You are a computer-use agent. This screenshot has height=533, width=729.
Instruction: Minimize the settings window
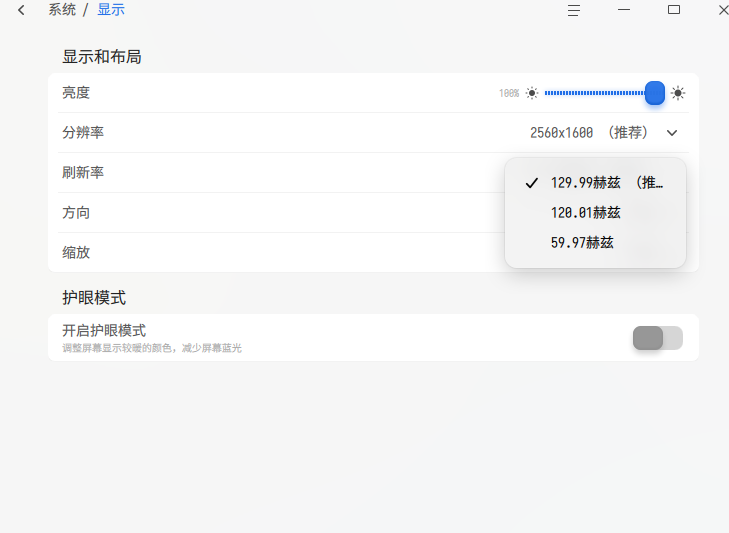624,10
